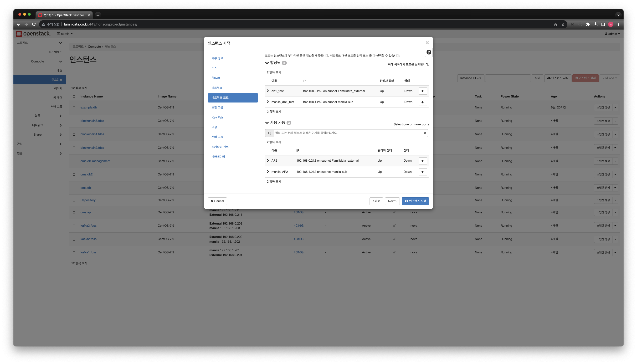The image size is (637, 364).
Task: Switch to the Flavor wizard step
Action: coord(216,78)
